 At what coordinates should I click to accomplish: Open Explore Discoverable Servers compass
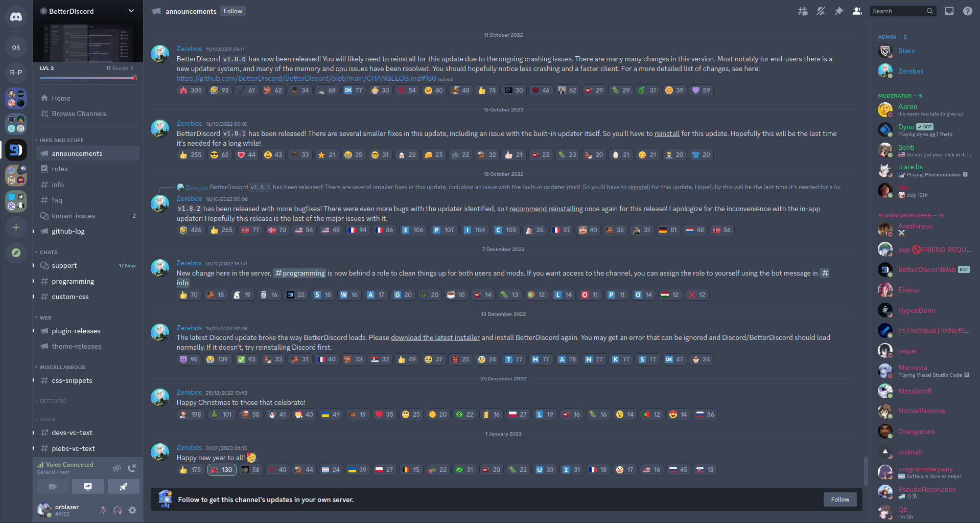pyautogui.click(x=16, y=253)
